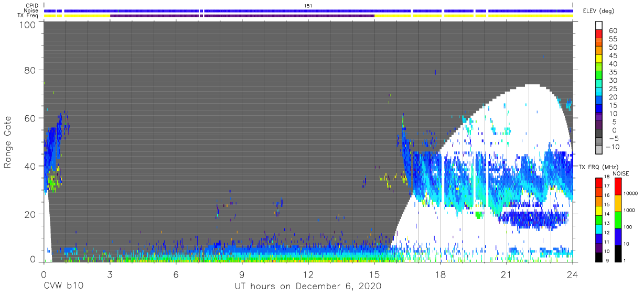Select the red segment of the ELEV color bar
The height and width of the screenshot is (297, 644).
pyautogui.click(x=599, y=34)
